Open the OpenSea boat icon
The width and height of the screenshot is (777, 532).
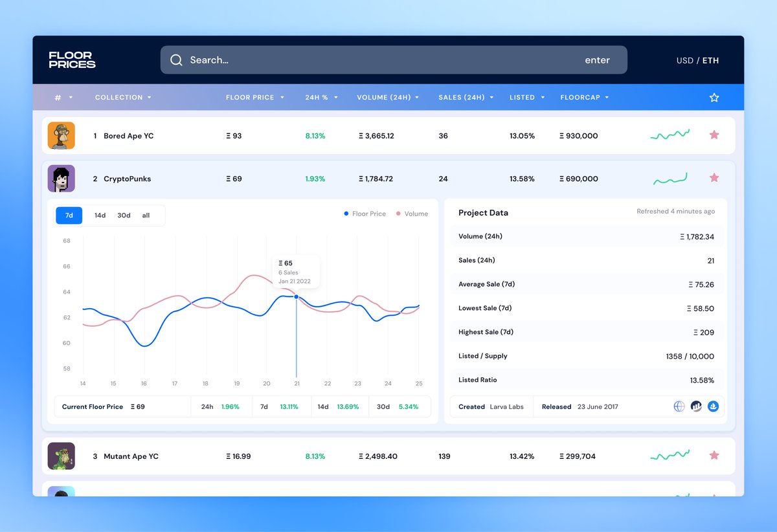pos(713,406)
